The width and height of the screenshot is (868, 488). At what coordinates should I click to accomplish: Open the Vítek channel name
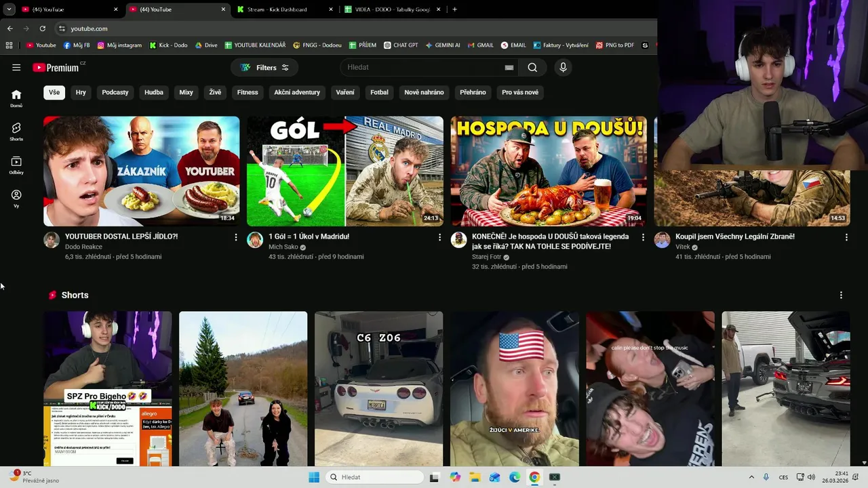pyautogui.click(x=682, y=247)
